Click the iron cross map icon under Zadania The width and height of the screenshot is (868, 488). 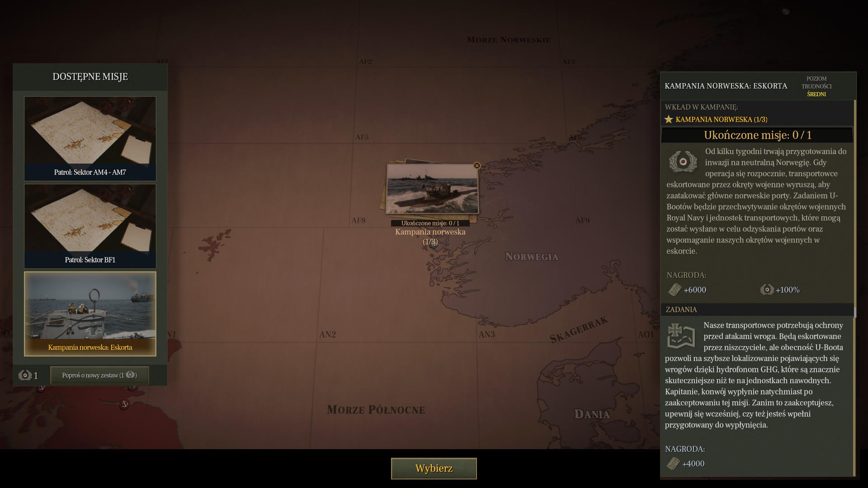681,336
